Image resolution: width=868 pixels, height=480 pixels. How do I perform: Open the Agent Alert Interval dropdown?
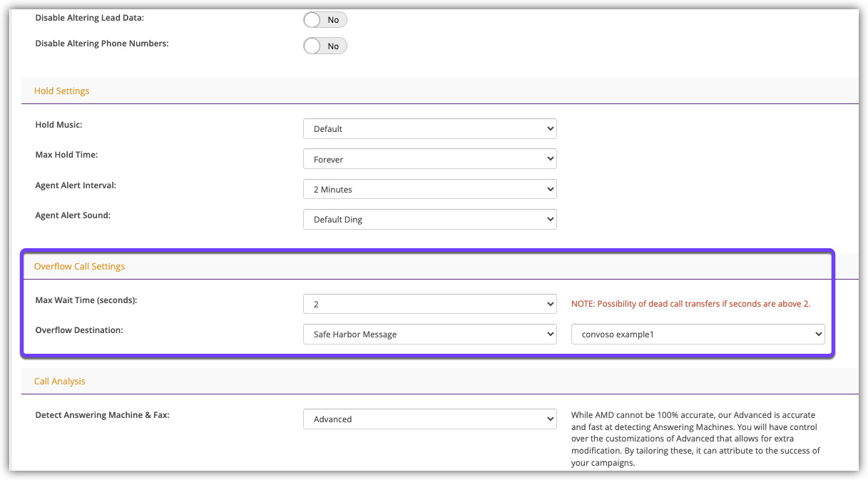click(429, 190)
